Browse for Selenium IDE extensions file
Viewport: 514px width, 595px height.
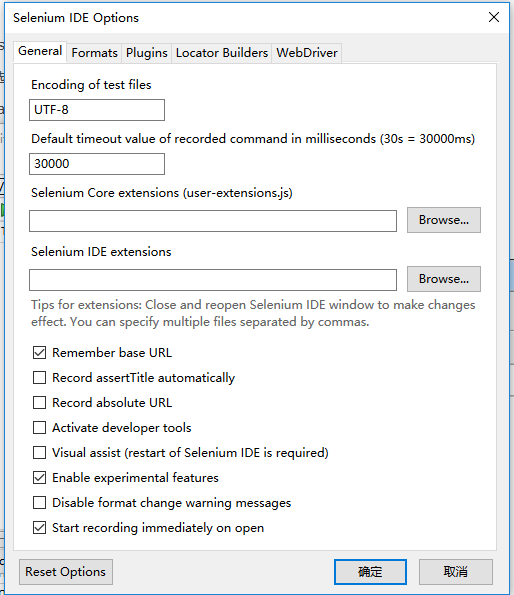[x=444, y=279]
